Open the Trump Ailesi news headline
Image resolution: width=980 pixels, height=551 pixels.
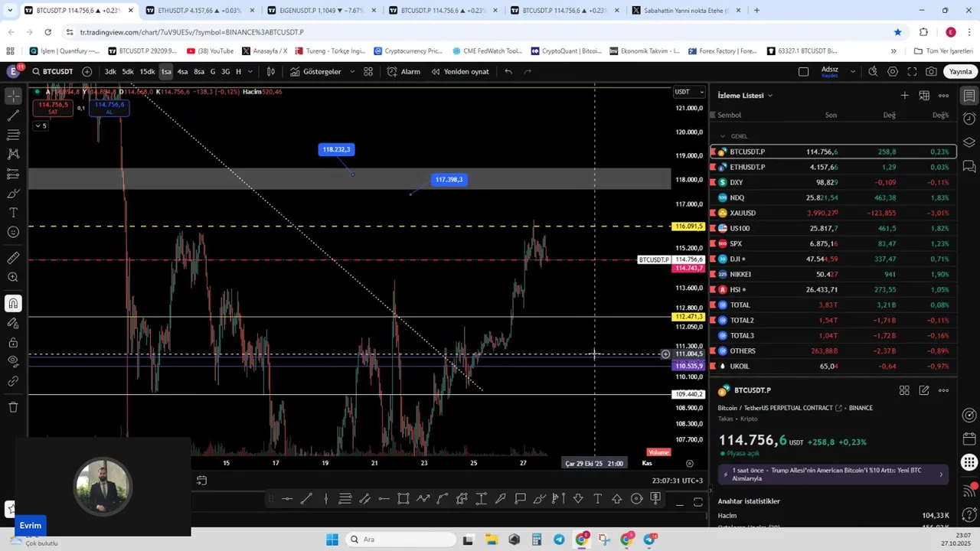(x=834, y=474)
